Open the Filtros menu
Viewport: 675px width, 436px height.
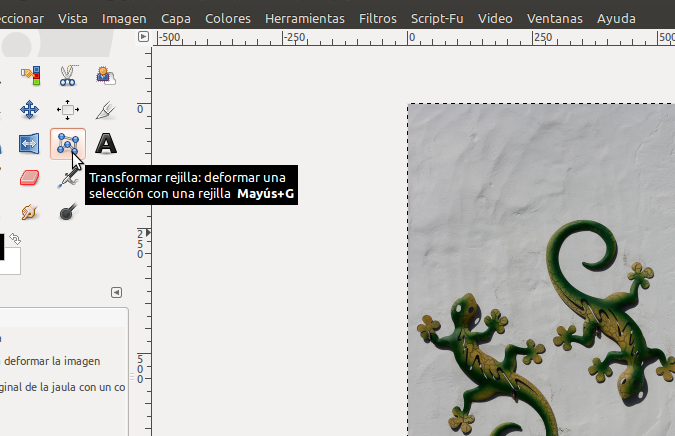coord(376,18)
